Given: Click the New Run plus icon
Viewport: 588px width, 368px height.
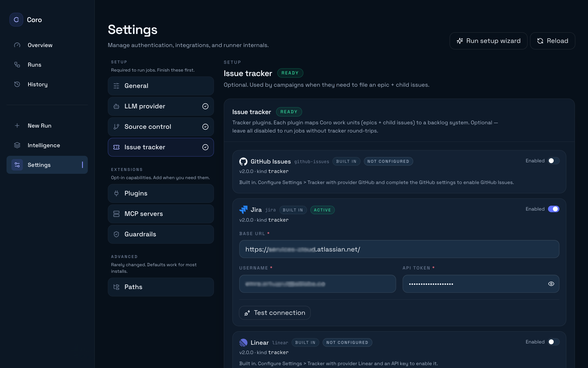Looking at the screenshot, I should (17, 126).
